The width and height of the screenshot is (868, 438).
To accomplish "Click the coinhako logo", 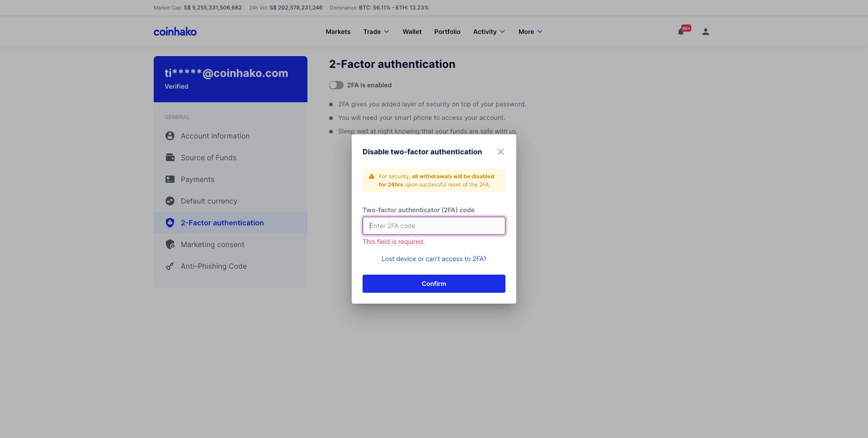I will tap(175, 32).
